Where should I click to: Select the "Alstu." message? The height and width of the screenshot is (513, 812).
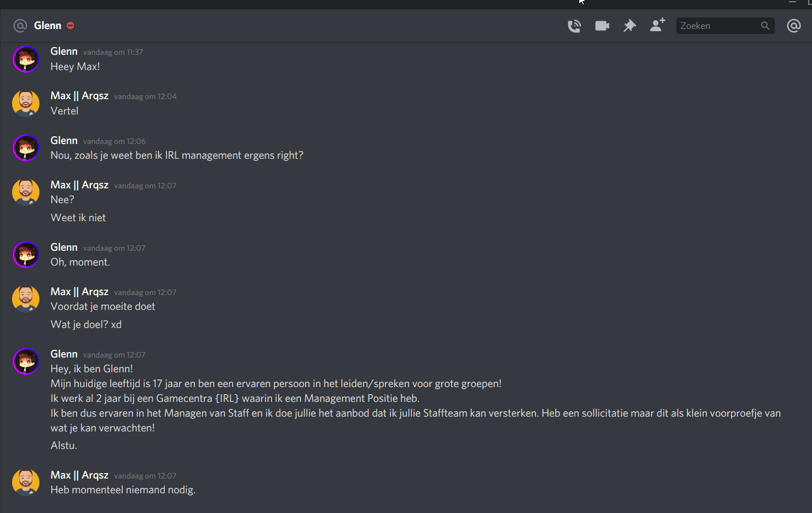point(64,446)
